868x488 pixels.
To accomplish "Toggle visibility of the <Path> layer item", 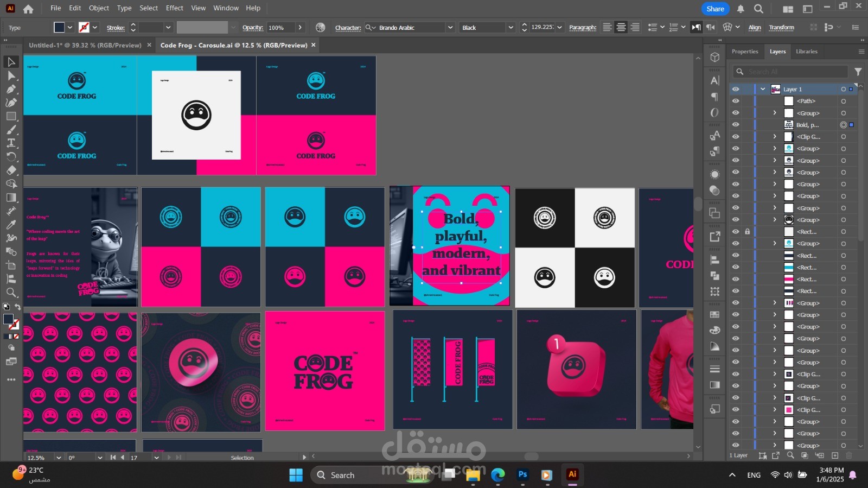I will [735, 101].
